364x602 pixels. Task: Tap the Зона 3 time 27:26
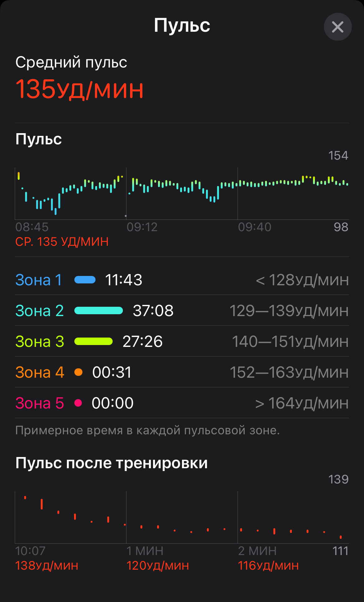click(142, 342)
